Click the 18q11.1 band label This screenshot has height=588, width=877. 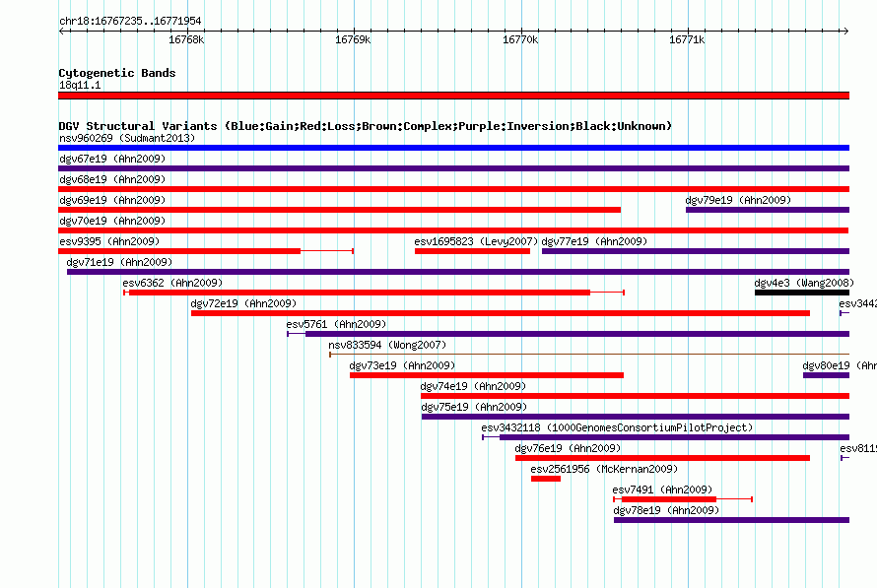click(80, 85)
